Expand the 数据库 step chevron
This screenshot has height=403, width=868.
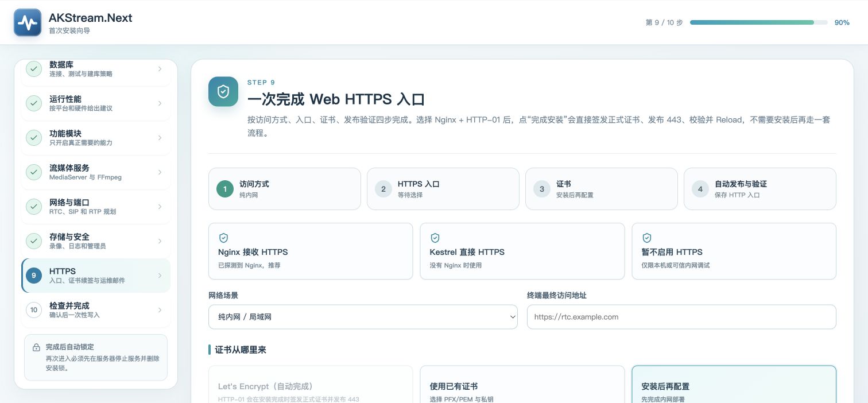point(160,69)
